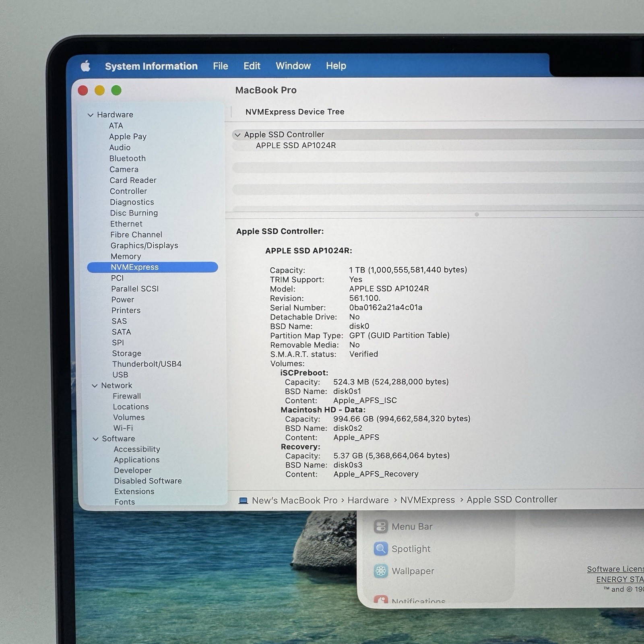Click the S.M.A.R.T. status value Verified
Image resolution: width=644 pixels, height=644 pixels.
point(363,354)
